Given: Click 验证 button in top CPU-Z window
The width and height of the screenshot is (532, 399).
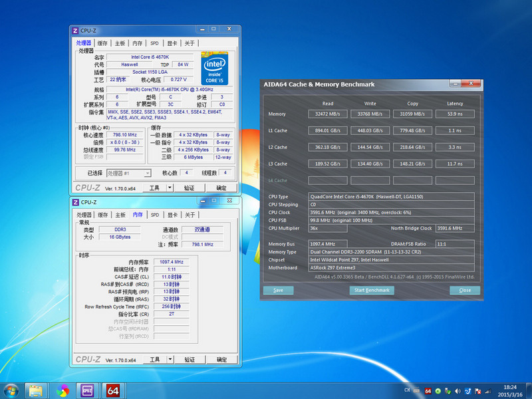Looking at the screenshot, I should pos(189,188).
